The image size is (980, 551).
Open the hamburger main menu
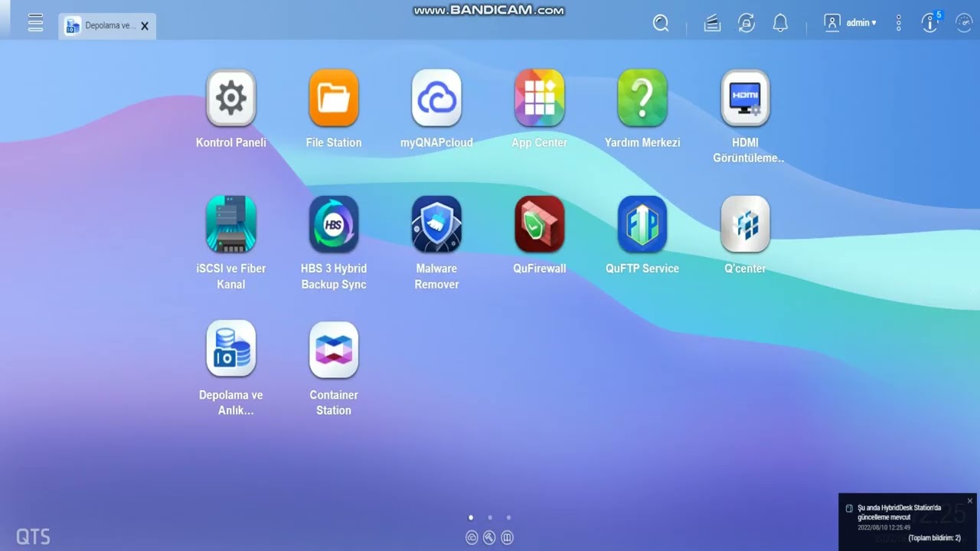[x=35, y=23]
